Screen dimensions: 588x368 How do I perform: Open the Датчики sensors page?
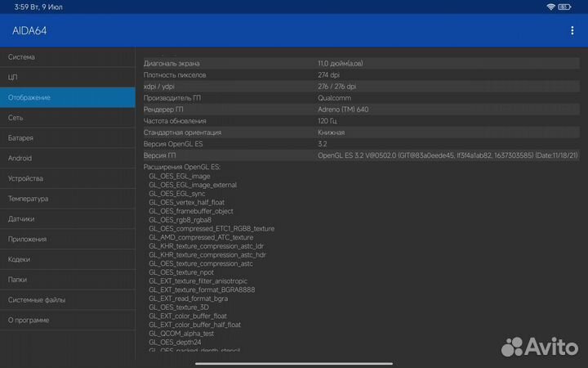(x=68, y=219)
